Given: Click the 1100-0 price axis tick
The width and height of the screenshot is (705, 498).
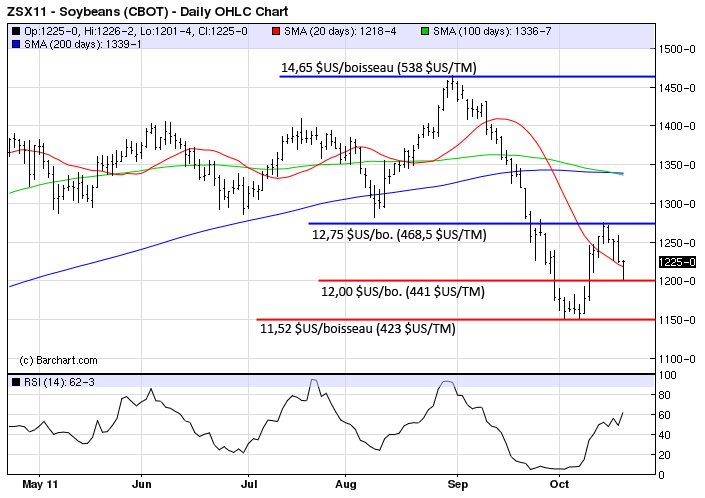Looking at the screenshot, I should pos(677,358).
